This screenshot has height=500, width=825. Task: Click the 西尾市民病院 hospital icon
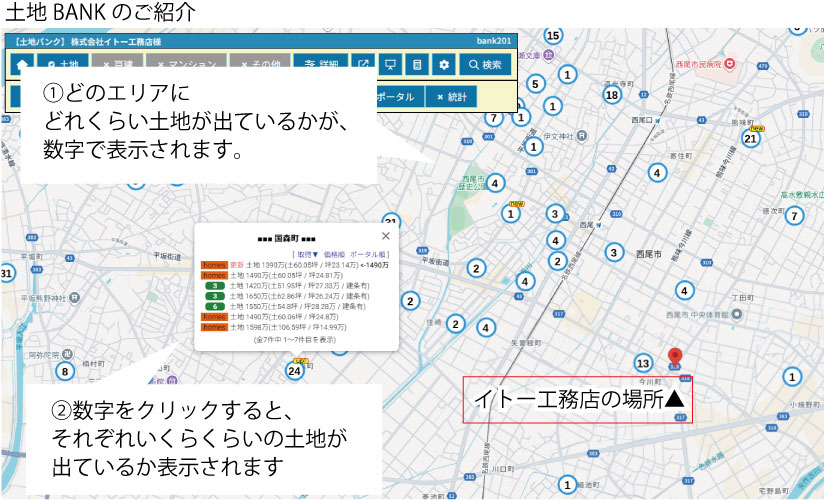pyautogui.click(x=730, y=64)
